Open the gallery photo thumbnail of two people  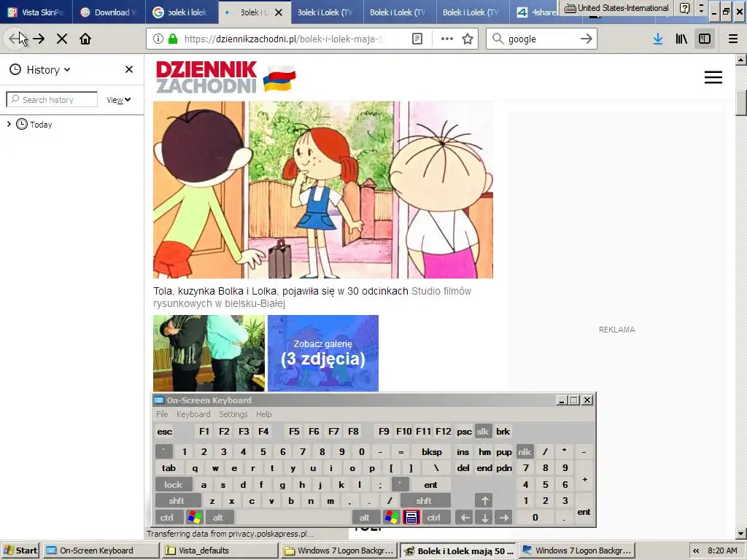[209, 353]
